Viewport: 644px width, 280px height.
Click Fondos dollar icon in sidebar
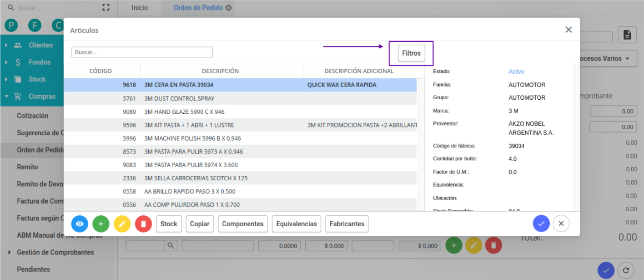click(x=18, y=62)
